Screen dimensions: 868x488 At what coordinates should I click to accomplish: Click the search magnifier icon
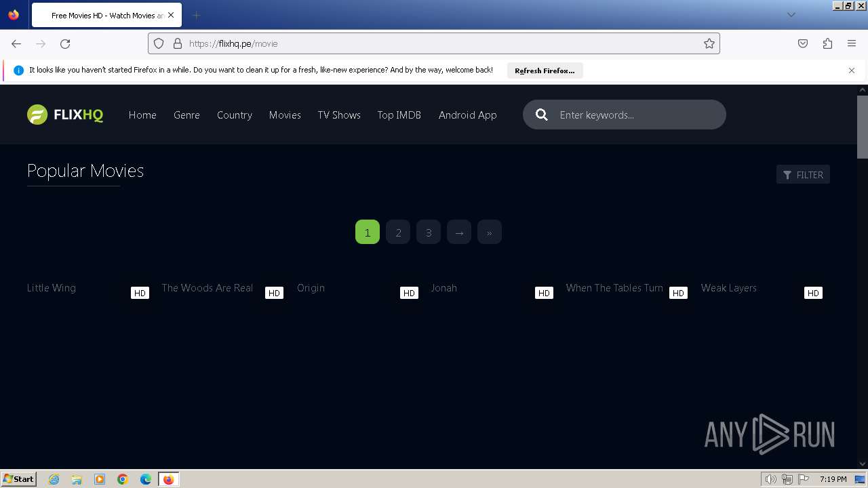click(542, 115)
